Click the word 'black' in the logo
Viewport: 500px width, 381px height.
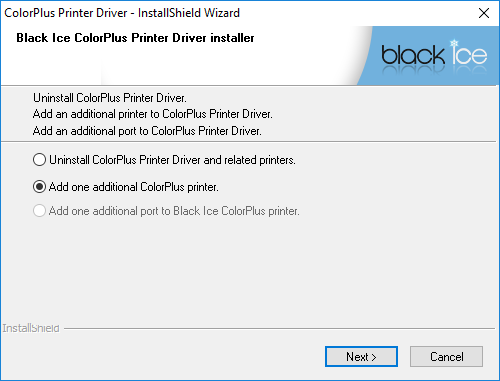click(413, 55)
